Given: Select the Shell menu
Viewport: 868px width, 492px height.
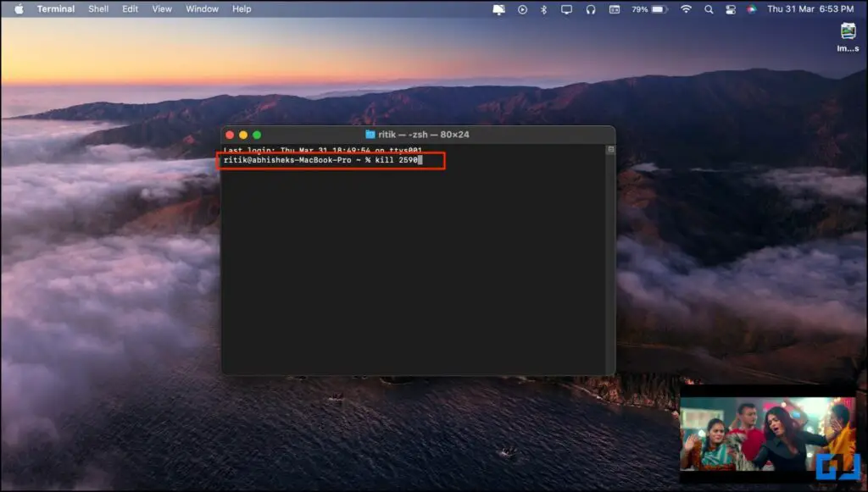Looking at the screenshot, I should point(97,8).
